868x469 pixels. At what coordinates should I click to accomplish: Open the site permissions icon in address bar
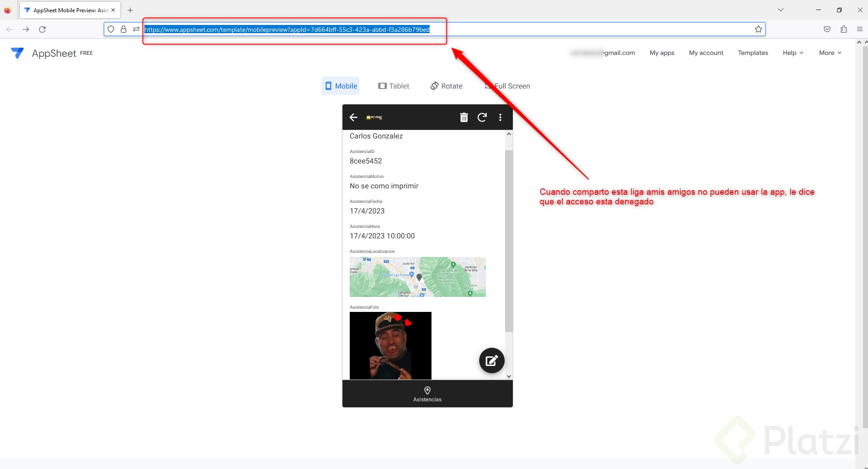coord(136,30)
